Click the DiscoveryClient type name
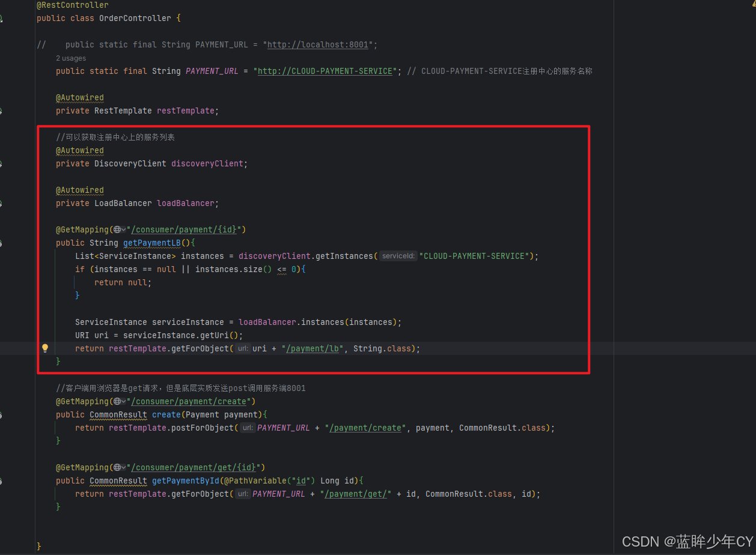756x555 pixels. [x=130, y=163]
